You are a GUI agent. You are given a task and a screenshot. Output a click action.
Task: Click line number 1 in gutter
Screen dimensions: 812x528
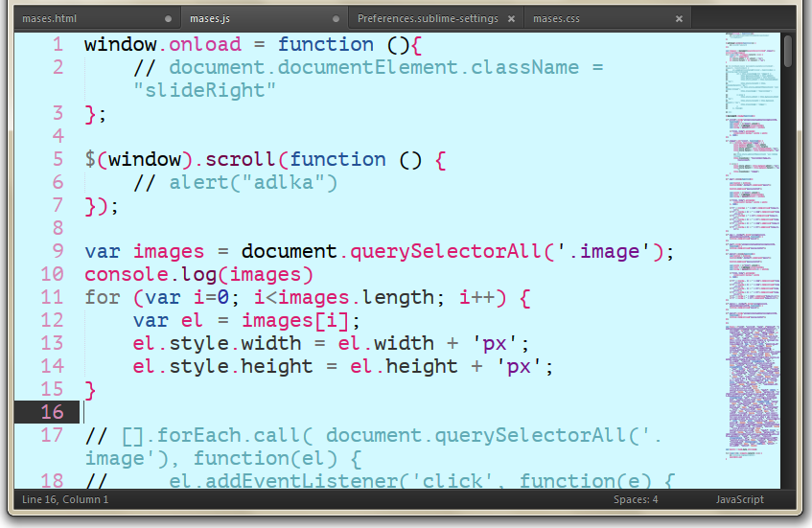[x=58, y=44]
